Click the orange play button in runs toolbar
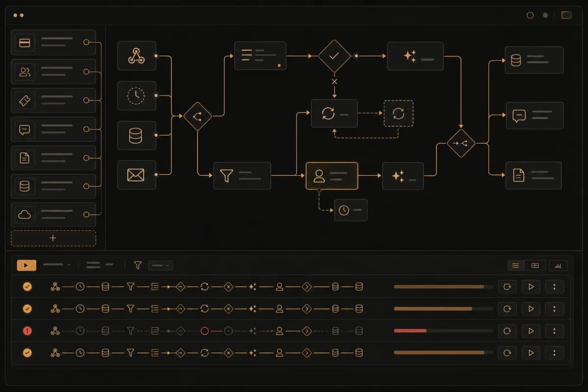This screenshot has height=392, width=588. pos(26,265)
